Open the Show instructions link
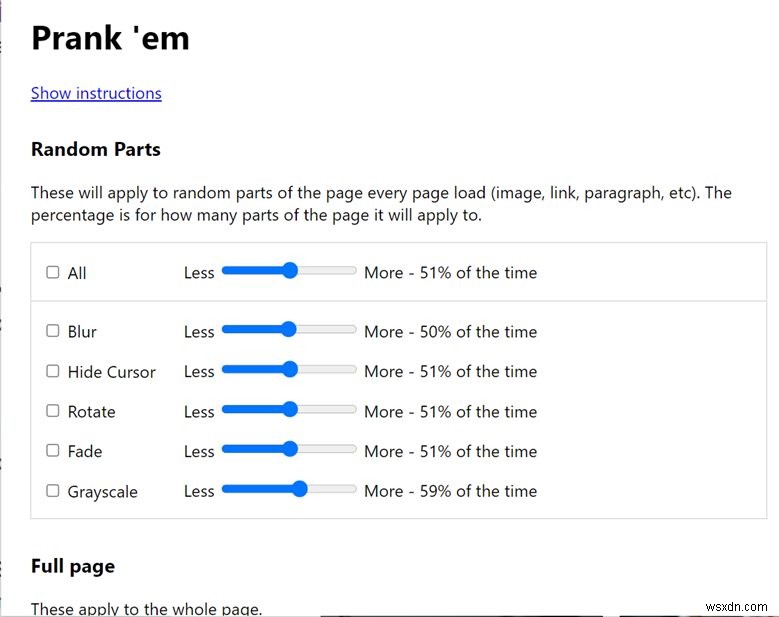The image size is (779, 617). (96, 93)
